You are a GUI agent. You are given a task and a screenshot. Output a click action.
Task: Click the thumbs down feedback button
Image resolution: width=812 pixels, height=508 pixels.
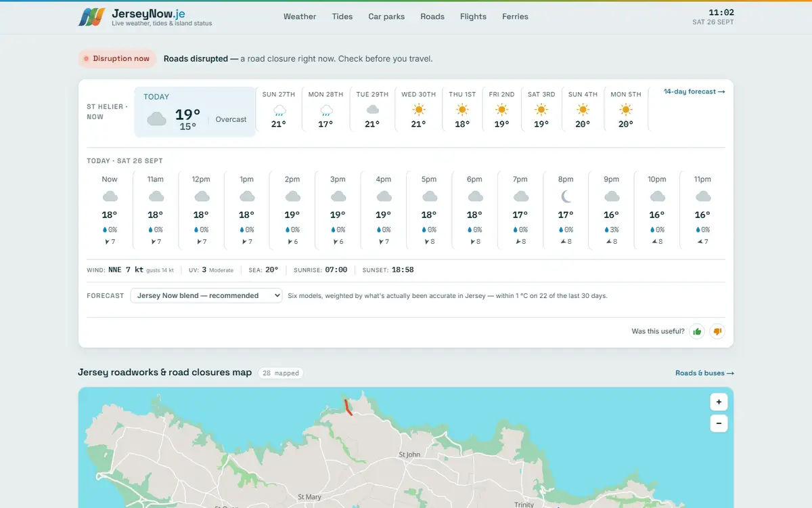point(717,331)
